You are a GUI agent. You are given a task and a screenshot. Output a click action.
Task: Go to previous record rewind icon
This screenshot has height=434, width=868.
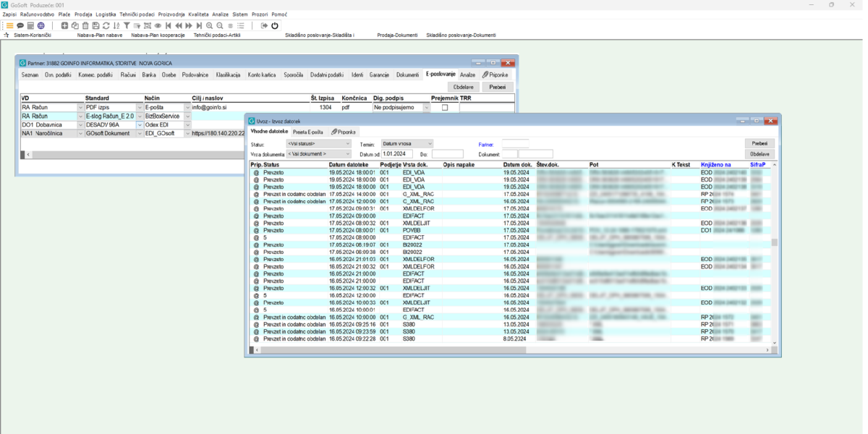pyautogui.click(x=179, y=25)
